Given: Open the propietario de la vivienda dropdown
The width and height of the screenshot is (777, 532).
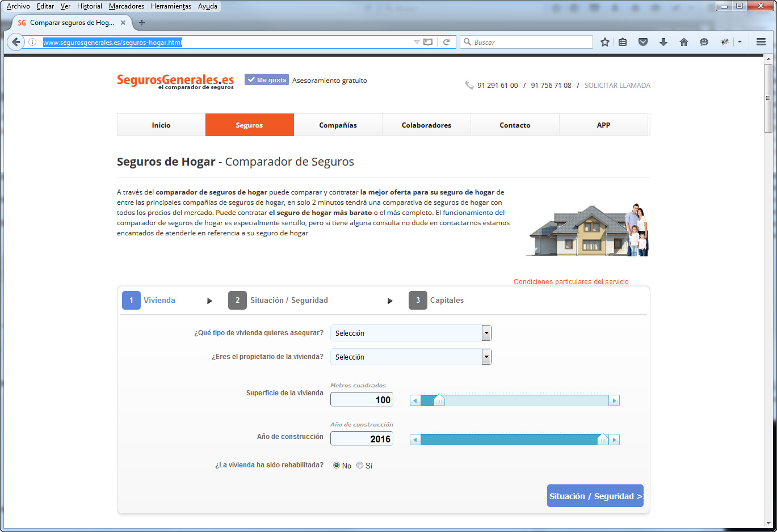Looking at the screenshot, I should pos(486,357).
